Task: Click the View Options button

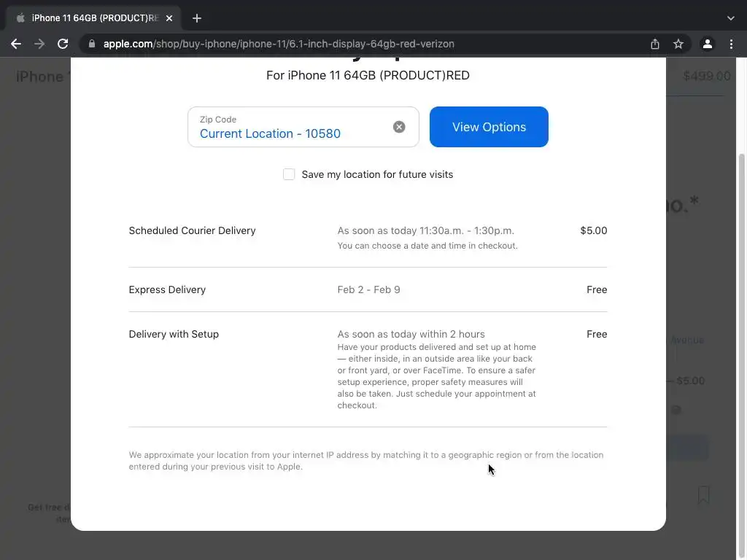Action: (489, 127)
